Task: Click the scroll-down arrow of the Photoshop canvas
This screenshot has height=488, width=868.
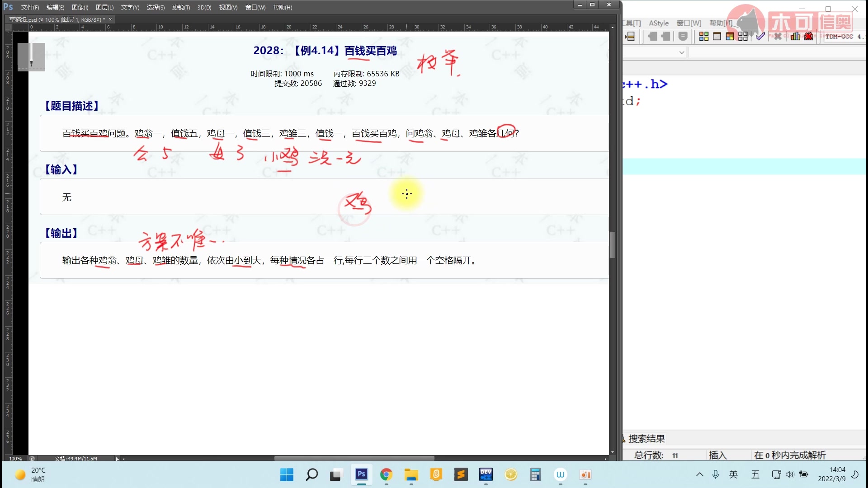Action: tap(613, 452)
